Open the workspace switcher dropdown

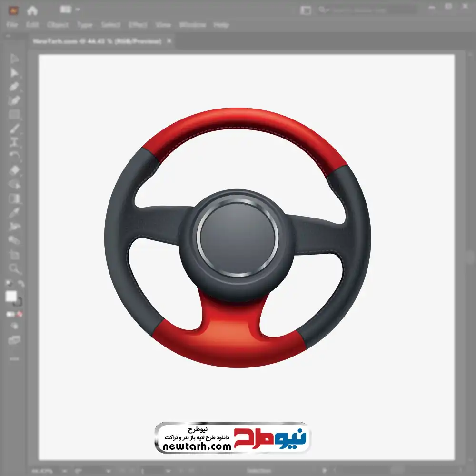pyautogui.click(x=306, y=10)
